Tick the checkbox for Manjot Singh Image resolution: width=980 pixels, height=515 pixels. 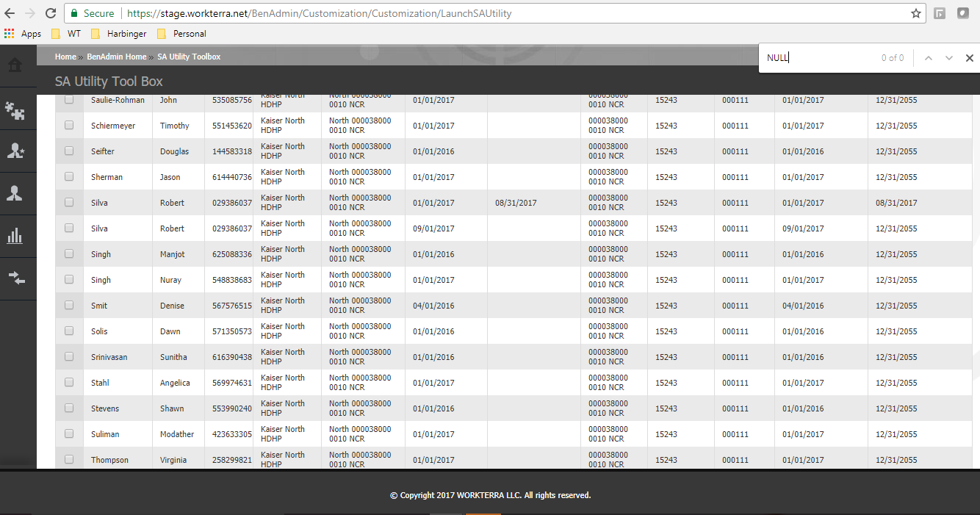[x=69, y=253]
